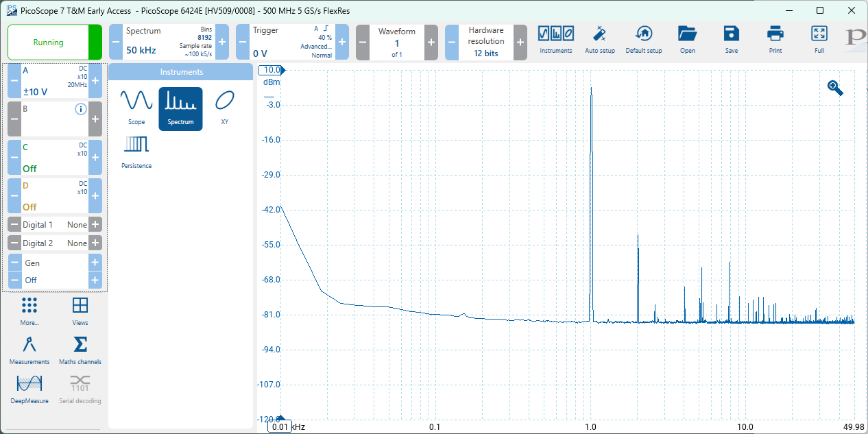
Task: Click channel B info icon
Action: click(x=81, y=109)
